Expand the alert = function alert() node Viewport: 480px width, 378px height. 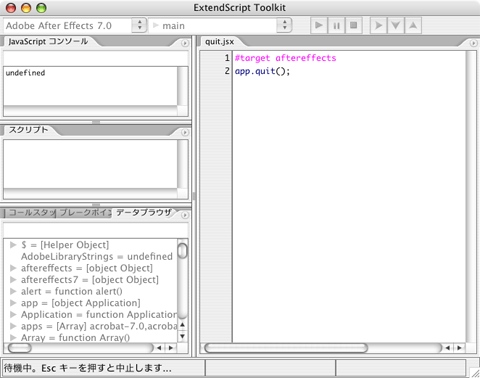[13, 291]
